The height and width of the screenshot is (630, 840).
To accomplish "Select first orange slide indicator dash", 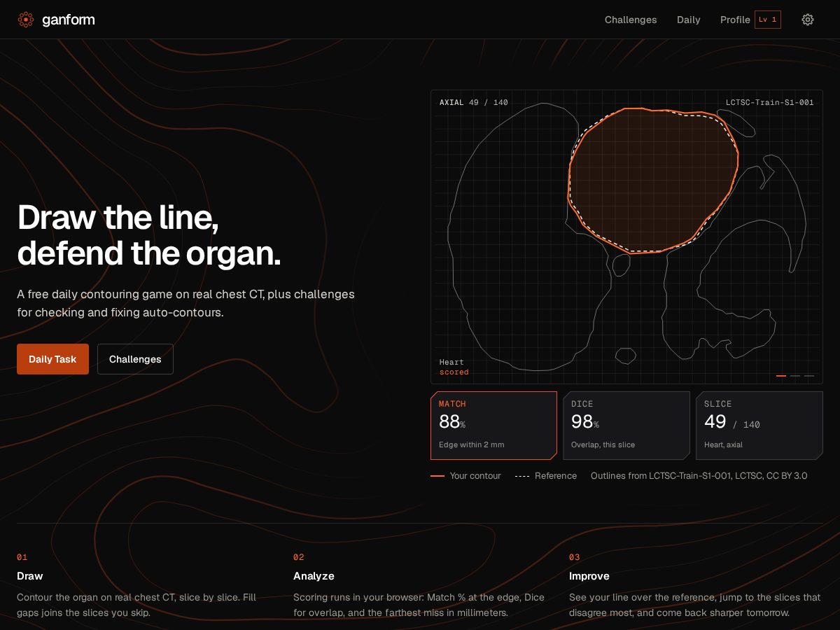I will pyautogui.click(x=781, y=376).
